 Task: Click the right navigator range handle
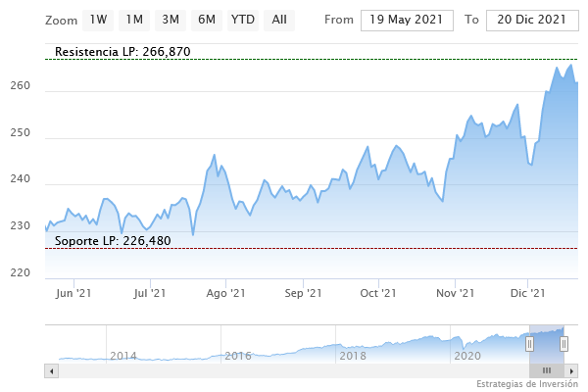[564, 344]
